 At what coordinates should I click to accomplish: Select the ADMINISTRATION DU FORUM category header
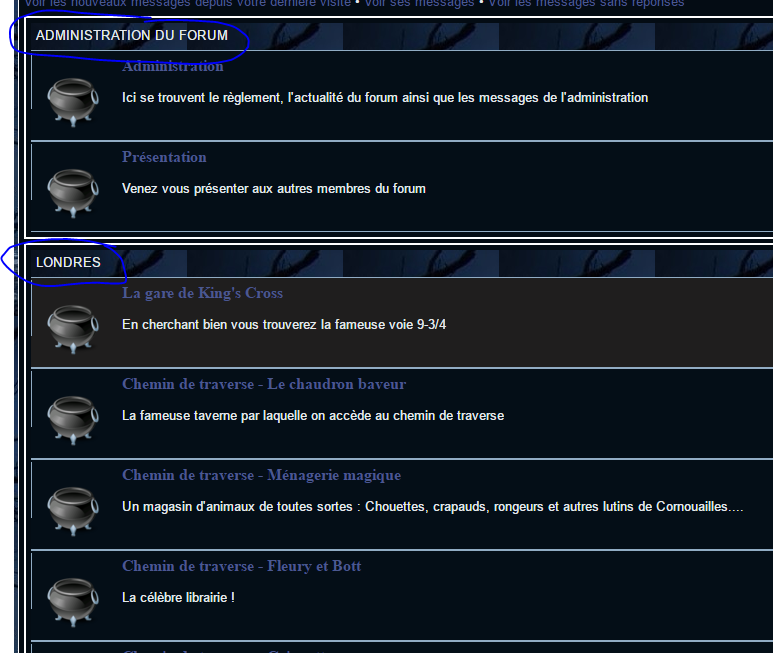coord(132,35)
